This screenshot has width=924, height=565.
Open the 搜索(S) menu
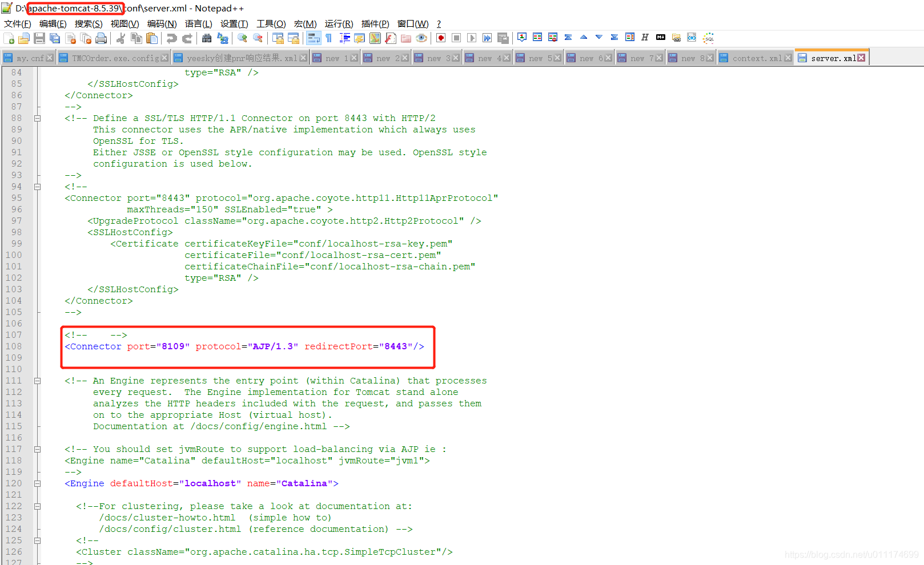click(89, 23)
